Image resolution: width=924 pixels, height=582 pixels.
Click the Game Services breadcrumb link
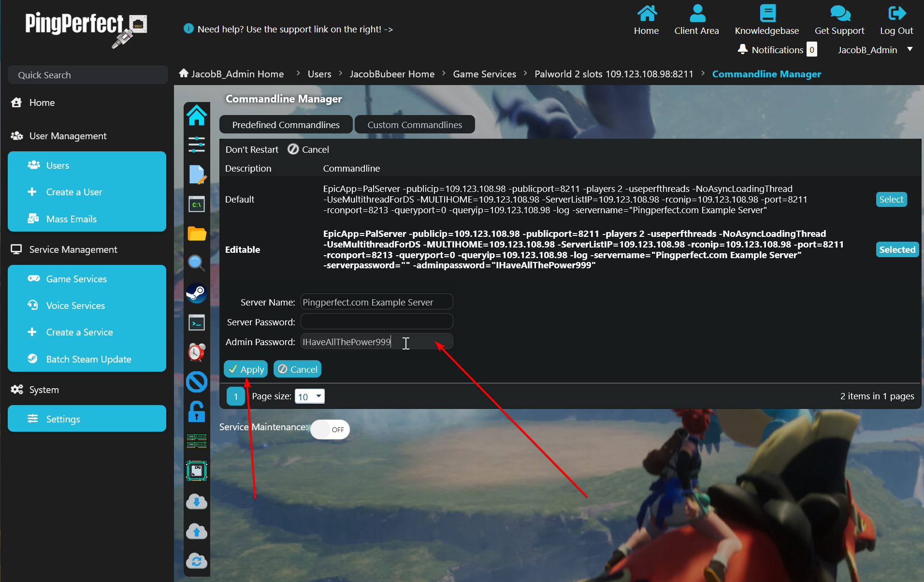pos(484,74)
